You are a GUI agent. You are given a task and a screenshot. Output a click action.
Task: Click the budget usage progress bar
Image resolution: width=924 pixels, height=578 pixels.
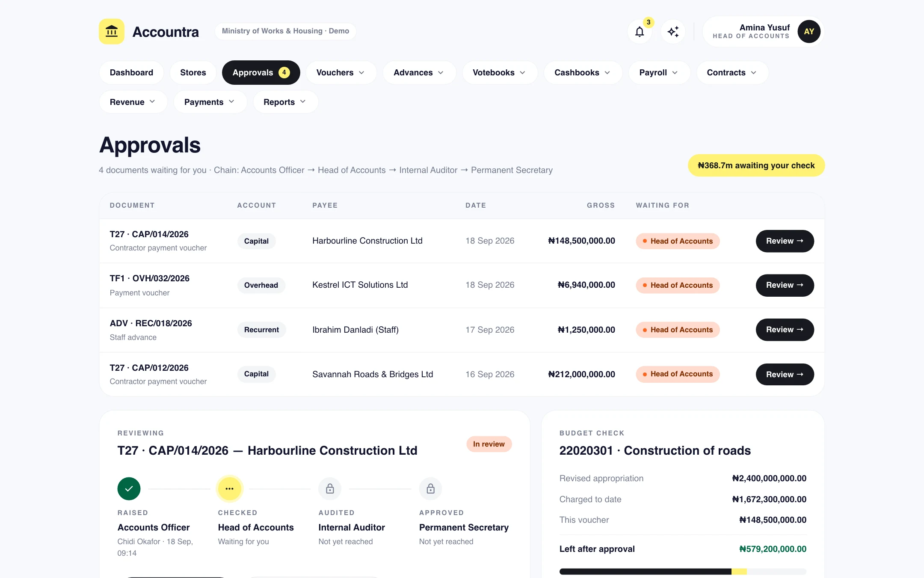683,571
